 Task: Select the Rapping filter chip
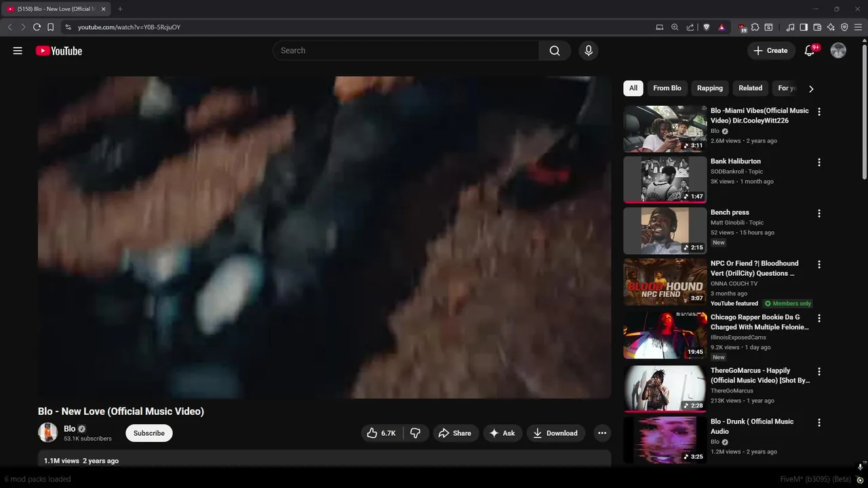click(x=709, y=88)
